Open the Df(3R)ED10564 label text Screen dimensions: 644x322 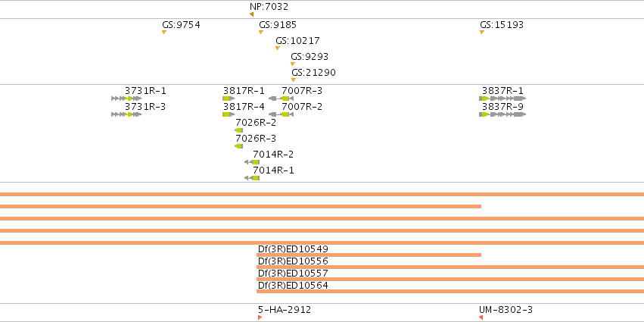coord(294,286)
